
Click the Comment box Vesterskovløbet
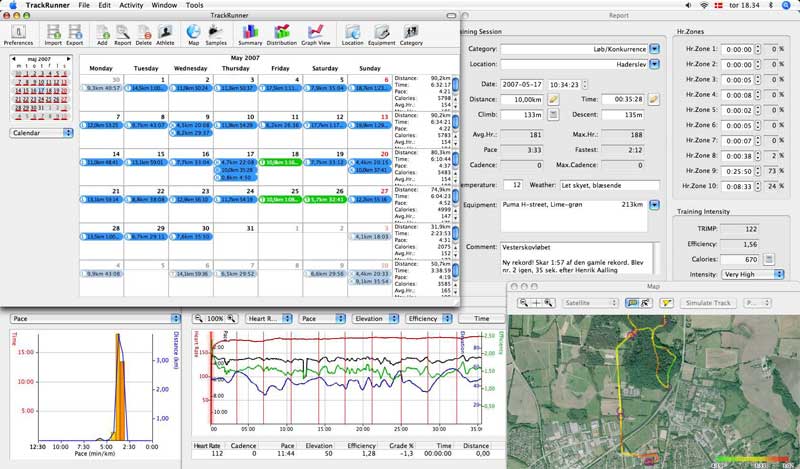(577, 259)
